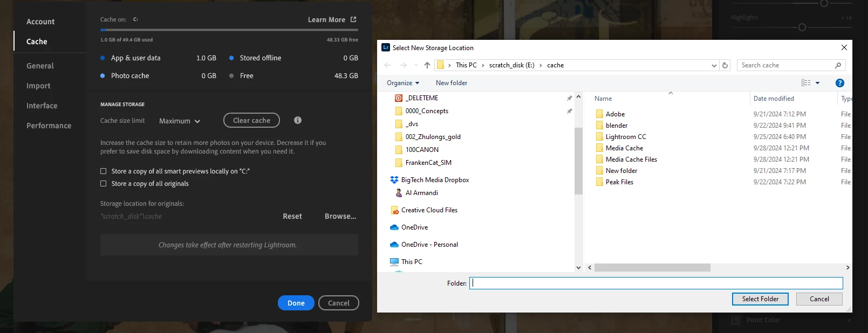Screen dimensions: 868x333
Task: Open the view options dropdown arrow
Action: click(x=817, y=83)
